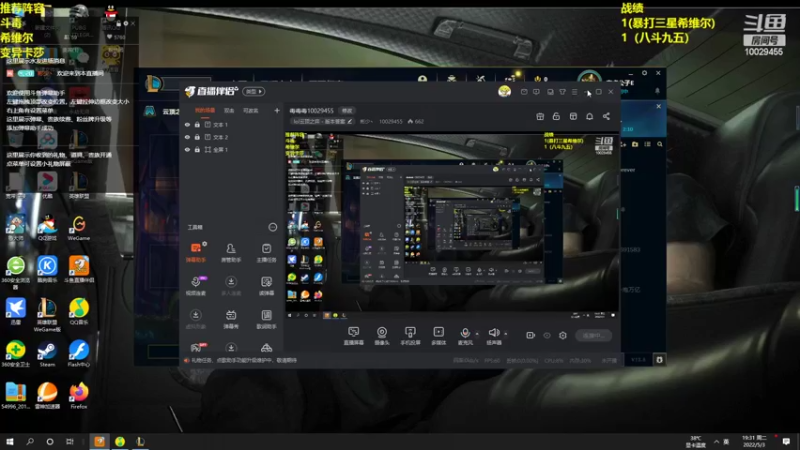Screen dimensions: 800x450
Task: Open the settings gear in streaming tool
Action: [x=563, y=335]
